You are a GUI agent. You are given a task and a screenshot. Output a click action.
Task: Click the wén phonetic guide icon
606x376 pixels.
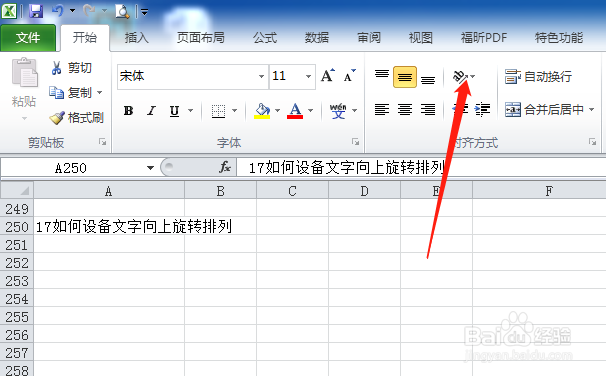click(x=338, y=111)
